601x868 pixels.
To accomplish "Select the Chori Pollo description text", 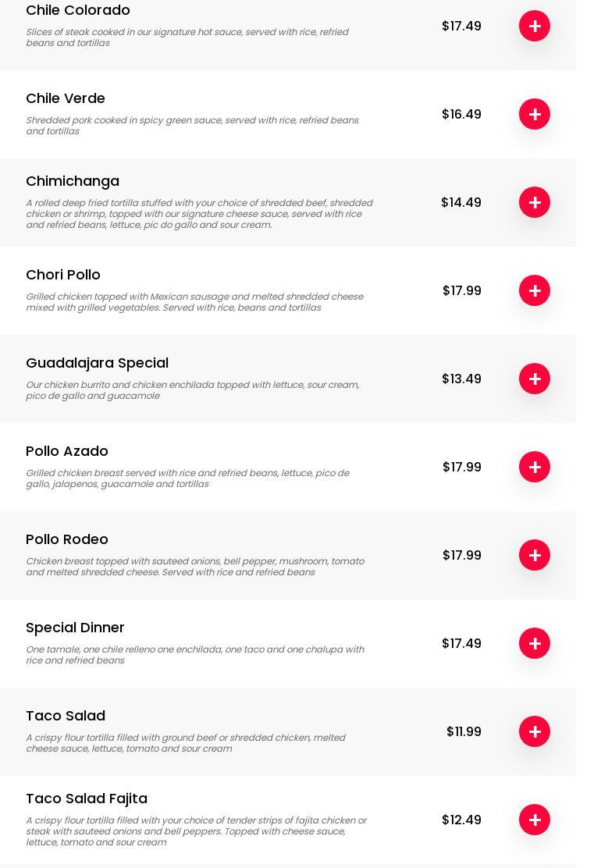I will point(194,302).
